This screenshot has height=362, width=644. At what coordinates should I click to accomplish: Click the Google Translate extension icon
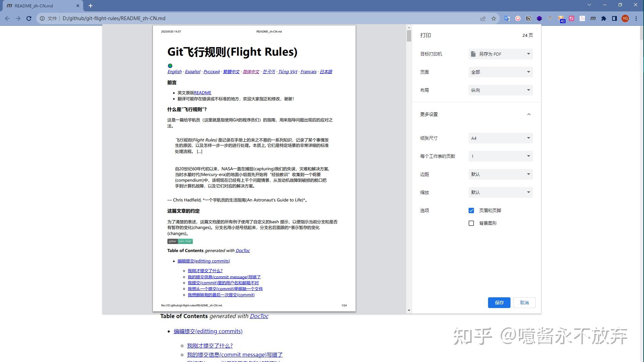coord(507,18)
